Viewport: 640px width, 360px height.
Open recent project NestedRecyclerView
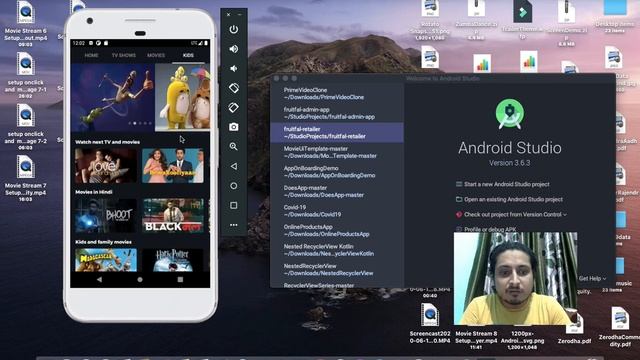point(337,270)
